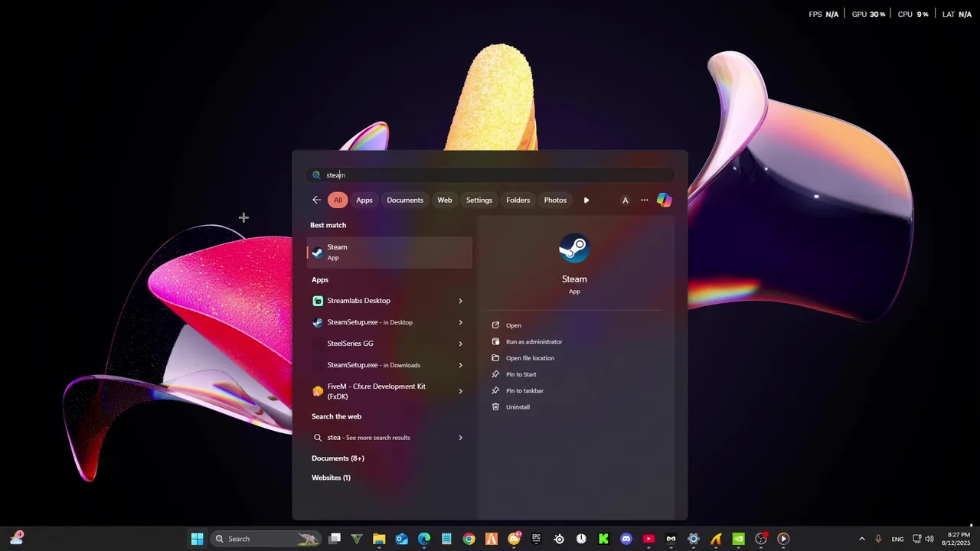Open the volume icon in system tray
This screenshot has height=551, width=980.
(x=929, y=539)
